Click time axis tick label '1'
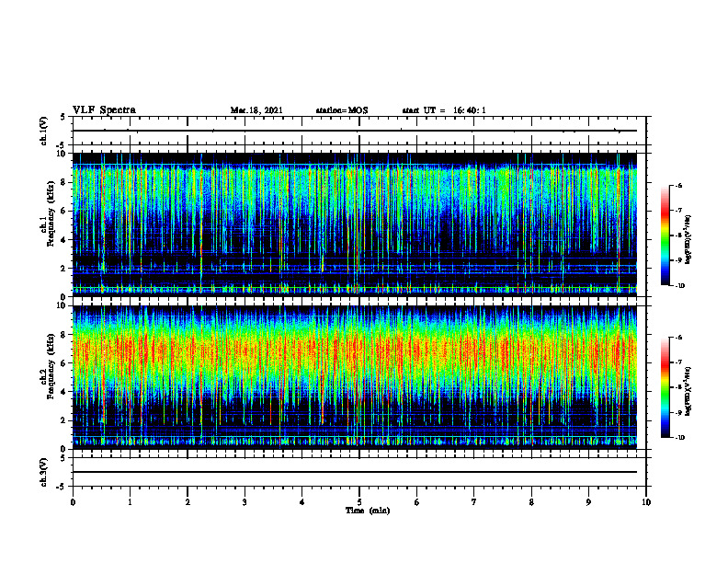Viewport: 728px width, 563px height. 130,502
